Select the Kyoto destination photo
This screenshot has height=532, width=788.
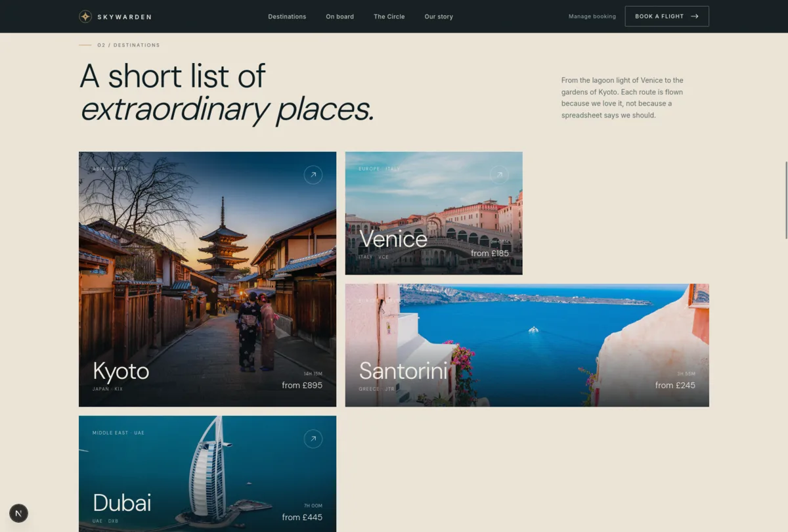pos(208,279)
